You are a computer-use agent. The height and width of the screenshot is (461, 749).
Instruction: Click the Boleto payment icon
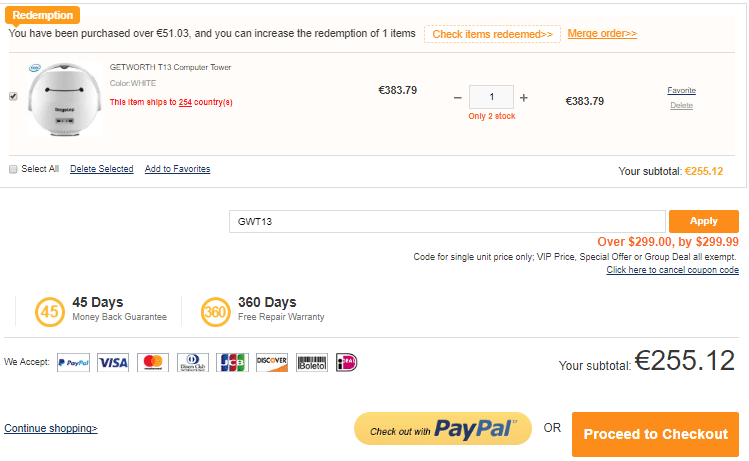pyautogui.click(x=312, y=362)
